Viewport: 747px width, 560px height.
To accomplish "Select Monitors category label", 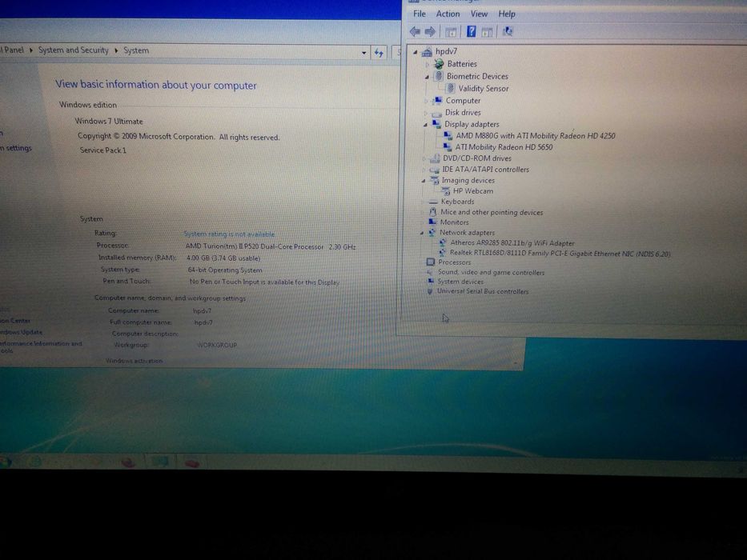I will pyautogui.click(x=454, y=222).
